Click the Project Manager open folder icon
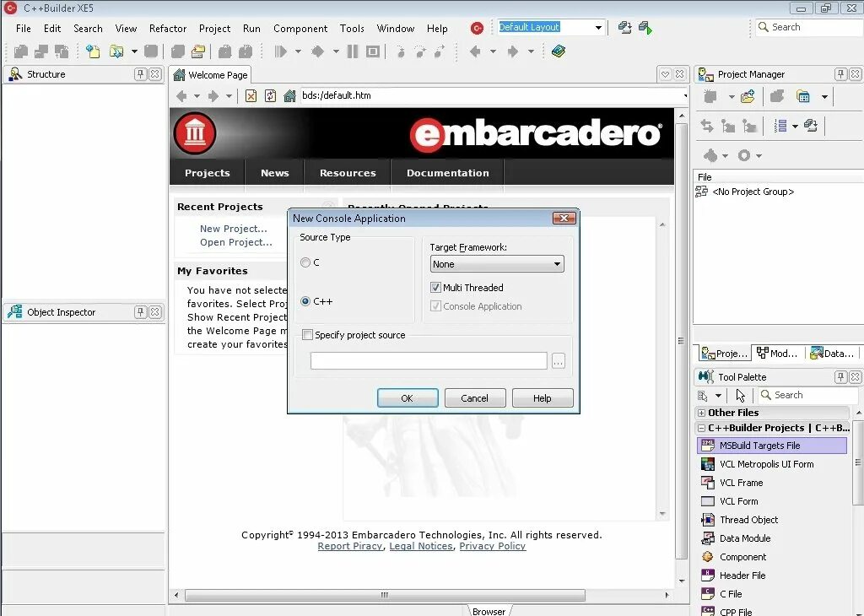This screenshot has height=616, width=864. (748, 97)
